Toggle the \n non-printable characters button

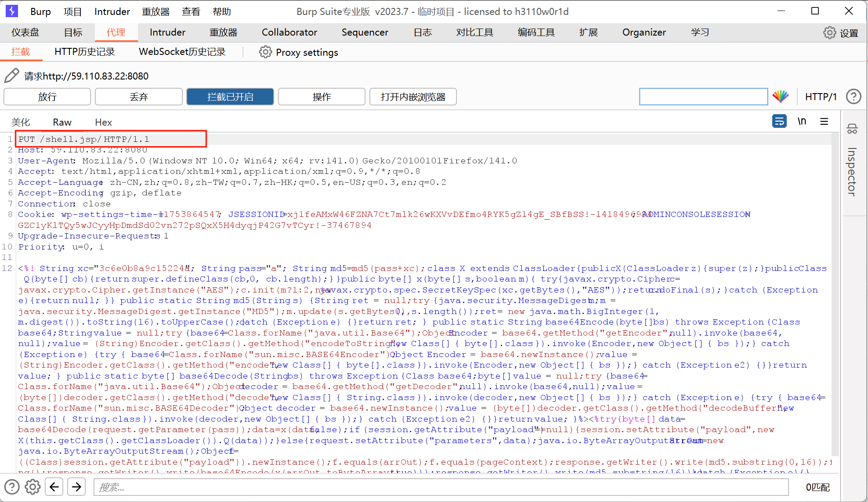click(x=802, y=121)
